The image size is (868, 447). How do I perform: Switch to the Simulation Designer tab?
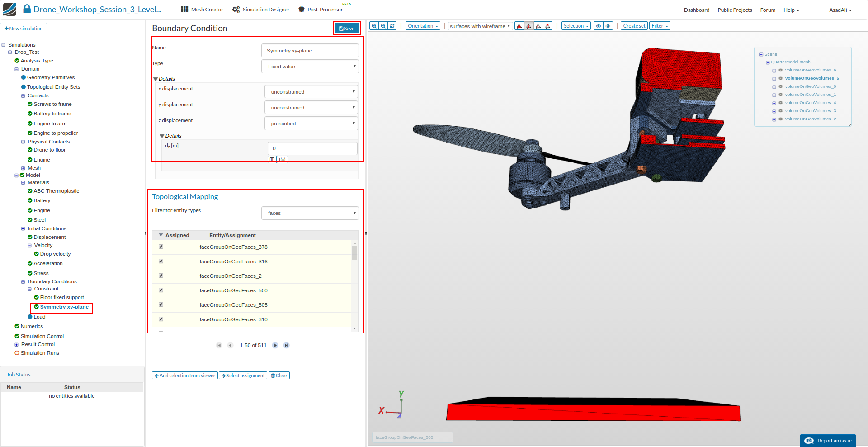coord(261,10)
